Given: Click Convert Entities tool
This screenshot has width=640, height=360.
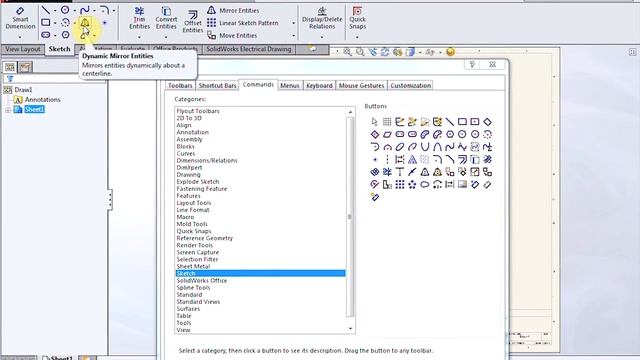Looking at the screenshot, I should 166,18.
